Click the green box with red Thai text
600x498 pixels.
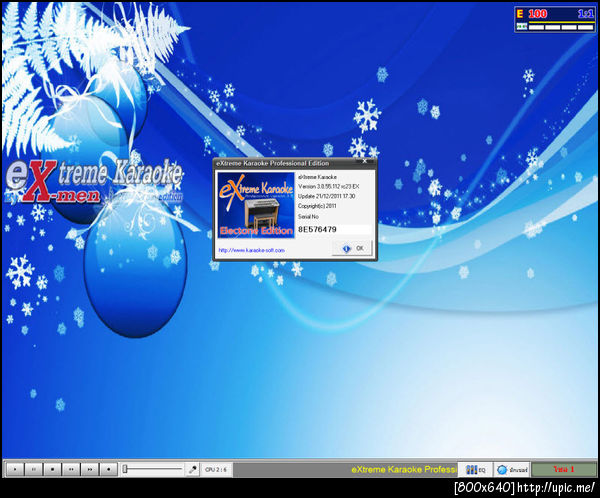(x=564, y=469)
